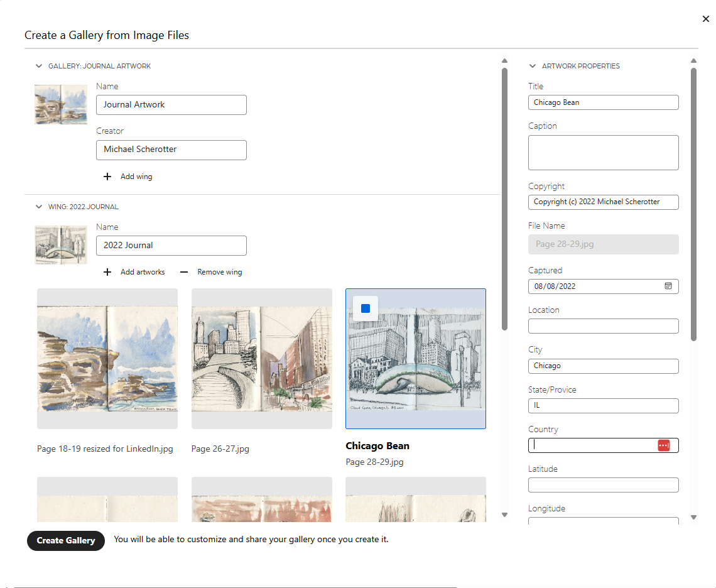Screen dimensions: 716x588
Task: Select the Page 18-19 resized for LinkedIn artwork
Action: [x=107, y=359]
